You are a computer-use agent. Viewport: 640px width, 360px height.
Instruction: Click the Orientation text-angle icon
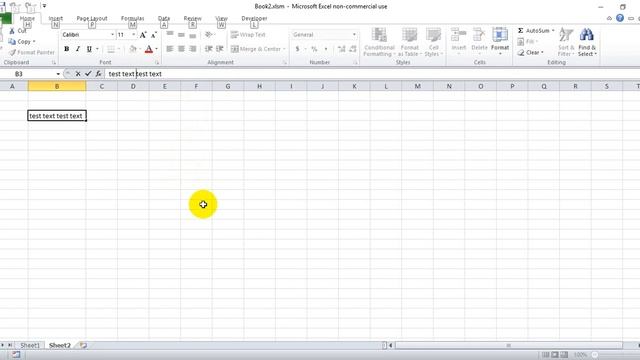(x=209, y=35)
